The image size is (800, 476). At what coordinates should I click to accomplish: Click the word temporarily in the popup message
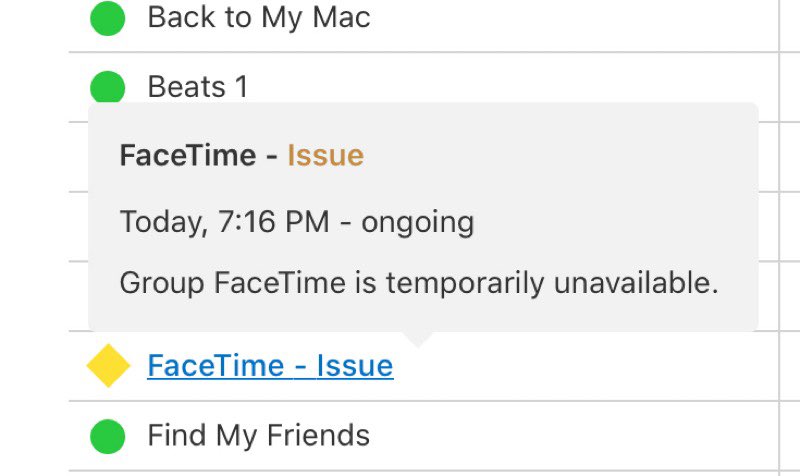point(465,283)
